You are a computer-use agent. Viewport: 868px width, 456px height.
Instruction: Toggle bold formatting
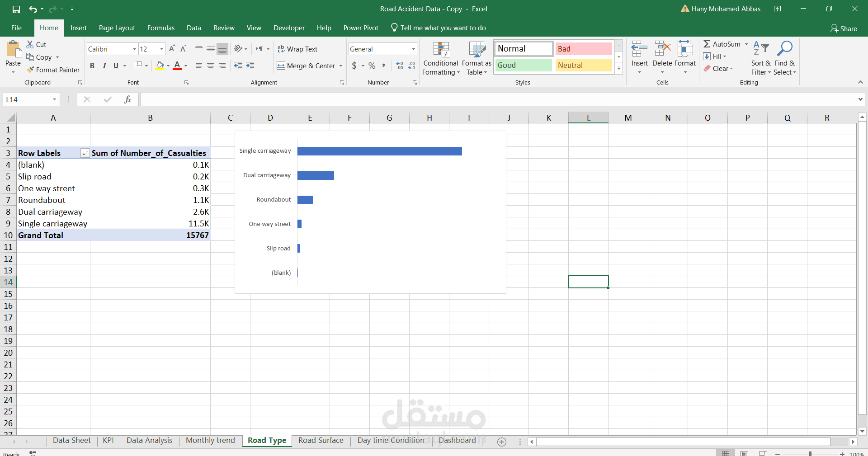(92, 66)
